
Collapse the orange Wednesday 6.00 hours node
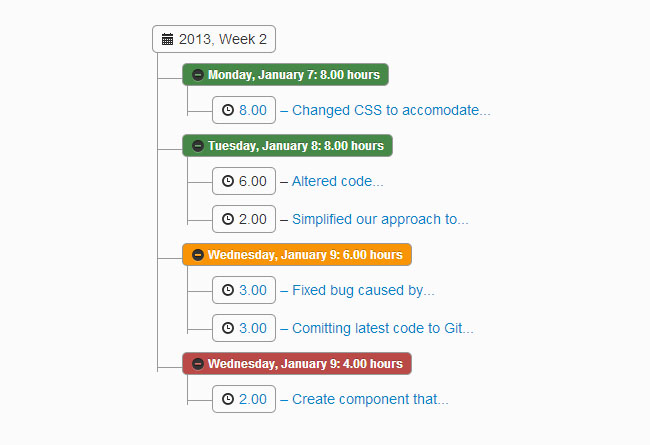pyautogui.click(x=197, y=255)
